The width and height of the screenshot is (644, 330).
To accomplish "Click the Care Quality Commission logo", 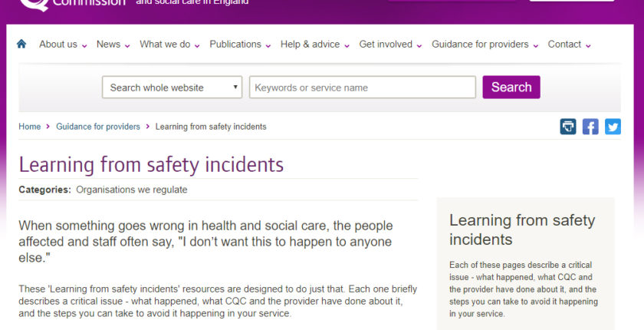I will 73,4.
